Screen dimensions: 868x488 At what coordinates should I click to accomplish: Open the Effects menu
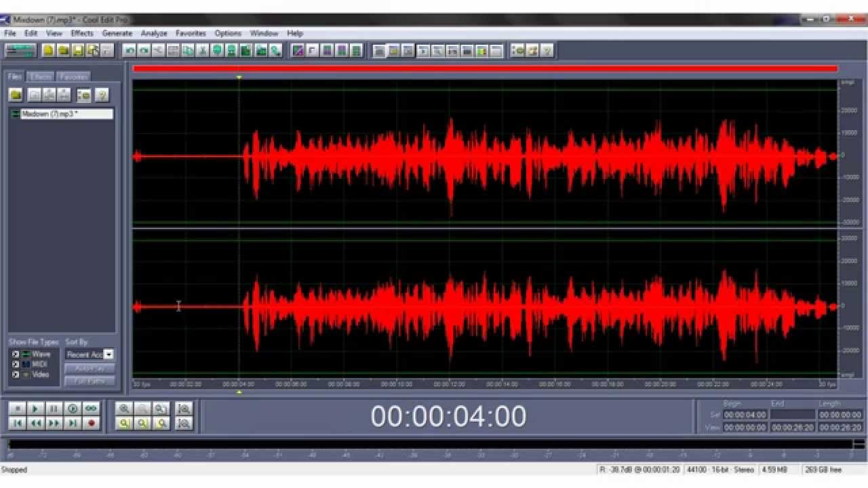pos(82,33)
